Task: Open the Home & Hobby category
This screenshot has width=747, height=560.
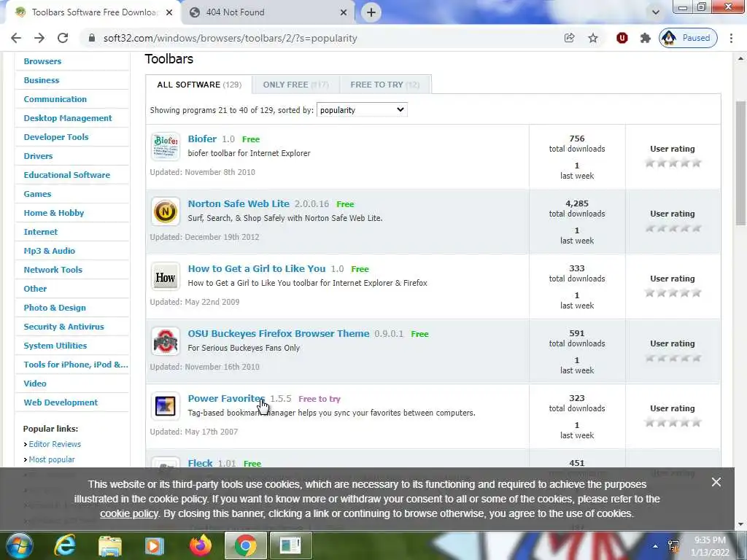Action: click(x=54, y=213)
